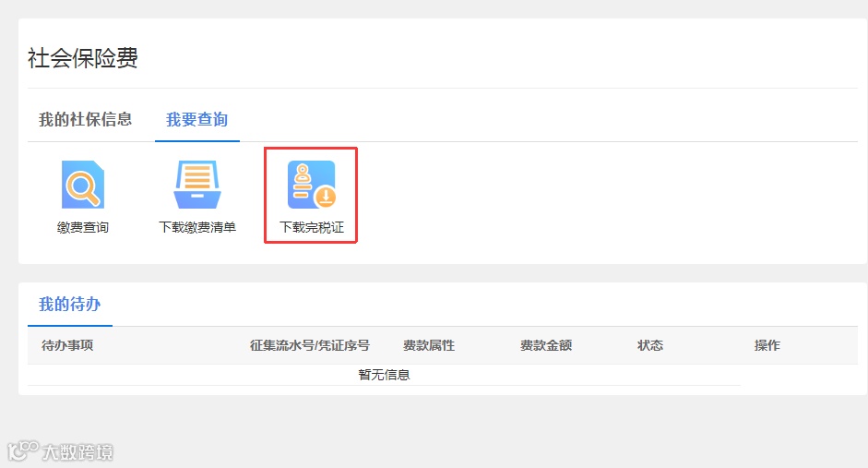
Task: Open the 缴费查询 magnifier icon
Action: pos(82,185)
